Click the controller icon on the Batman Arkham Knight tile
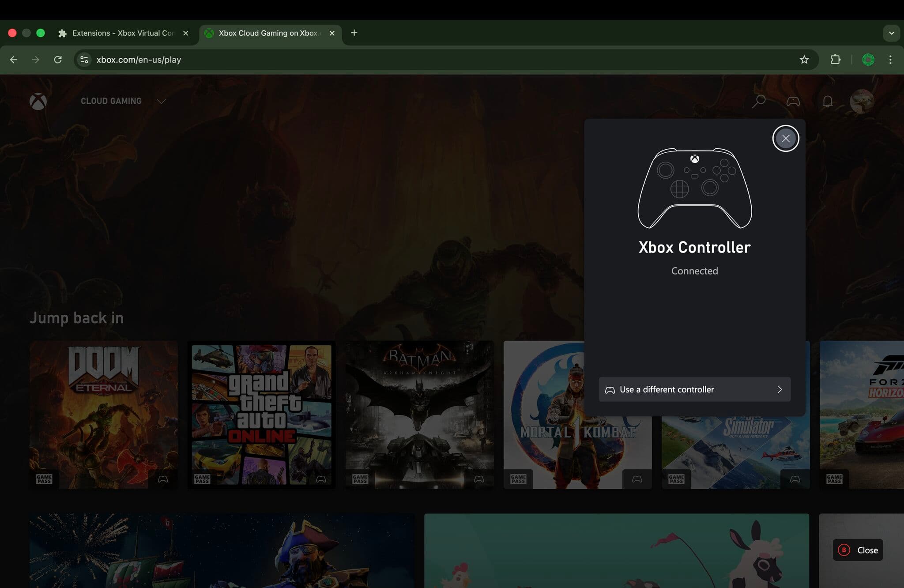 pyautogui.click(x=478, y=478)
